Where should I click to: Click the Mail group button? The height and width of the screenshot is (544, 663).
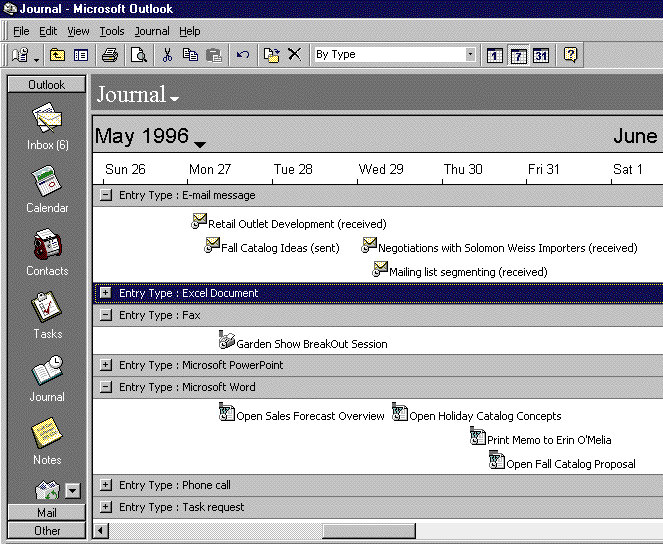[x=47, y=512]
